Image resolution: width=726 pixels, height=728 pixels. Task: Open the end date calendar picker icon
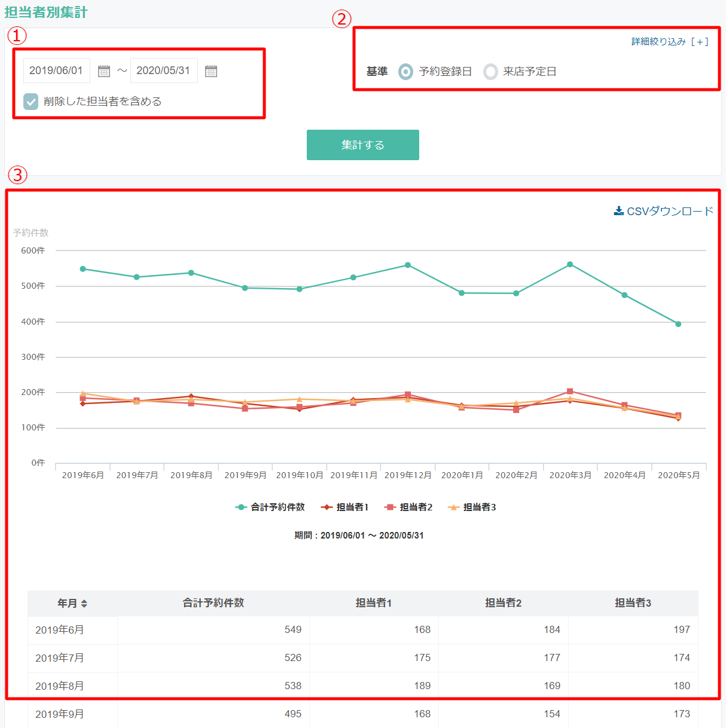point(211,71)
